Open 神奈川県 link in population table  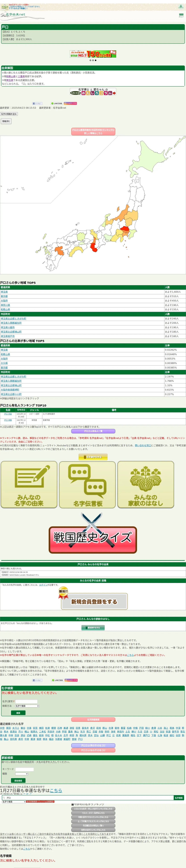point(5,305)
